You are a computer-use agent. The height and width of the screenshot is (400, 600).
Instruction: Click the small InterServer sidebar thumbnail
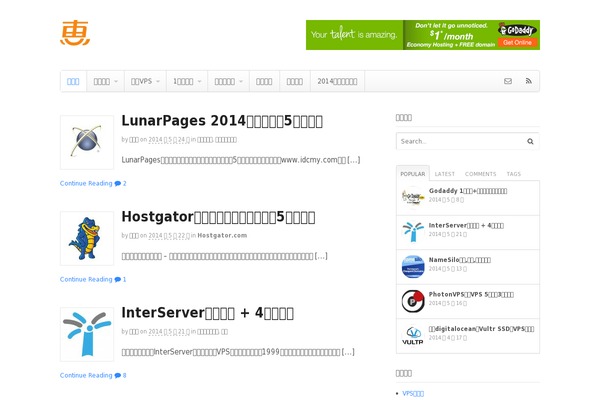(x=413, y=232)
